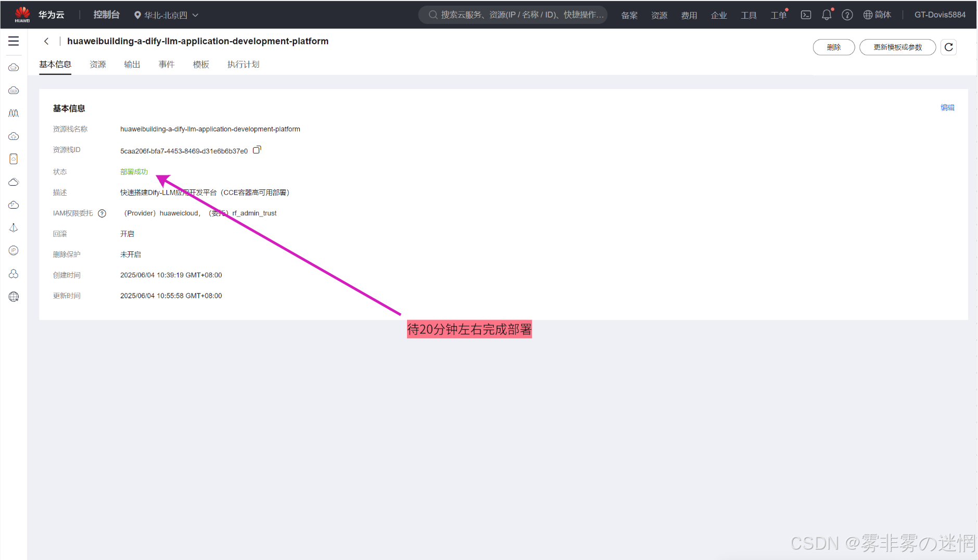Open 工单 in the top navigation
Image resolution: width=978 pixels, height=560 pixels.
point(779,15)
